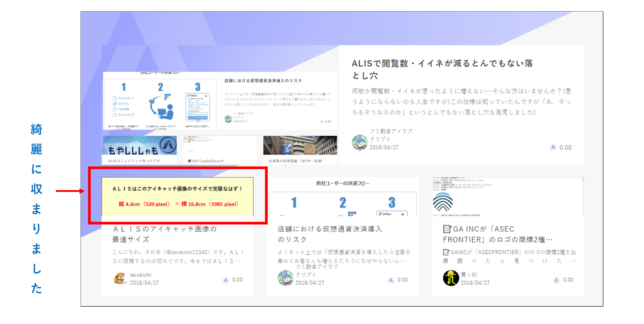Open the 貫く剣 author profile name
This screenshot has width=644, height=324.
pyautogui.click(x=469, y=275)
